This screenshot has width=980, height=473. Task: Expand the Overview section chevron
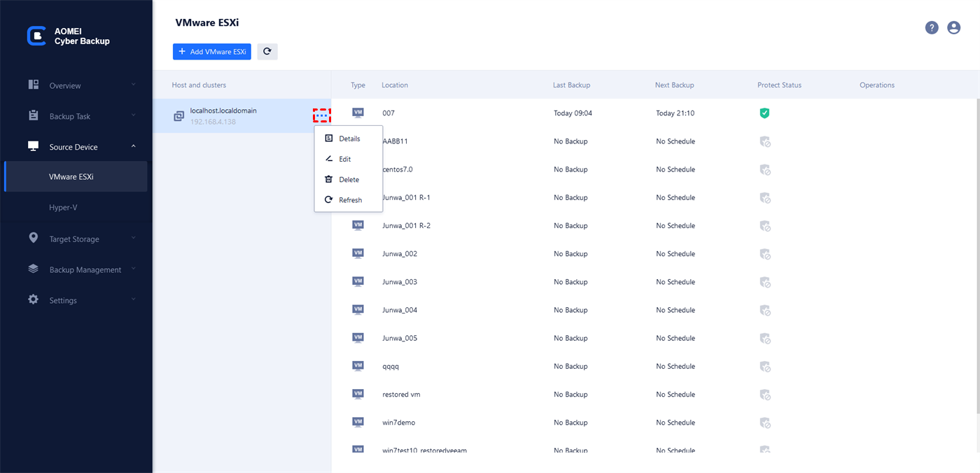click(133, 85)
